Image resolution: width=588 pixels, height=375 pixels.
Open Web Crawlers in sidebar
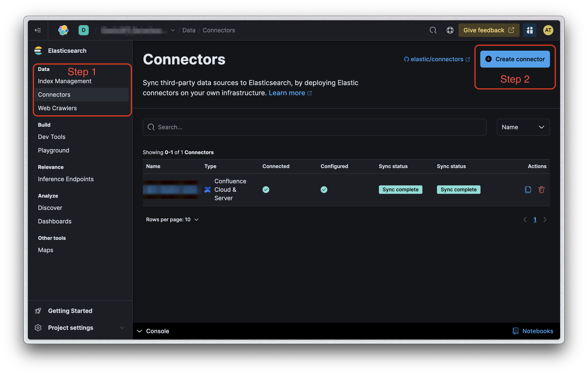click(x=57, y=108)
